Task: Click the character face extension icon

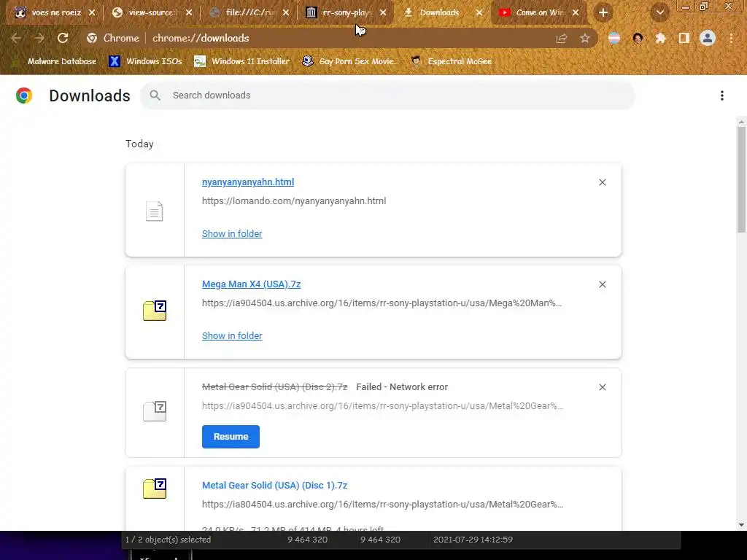Action: coord(638,38)
